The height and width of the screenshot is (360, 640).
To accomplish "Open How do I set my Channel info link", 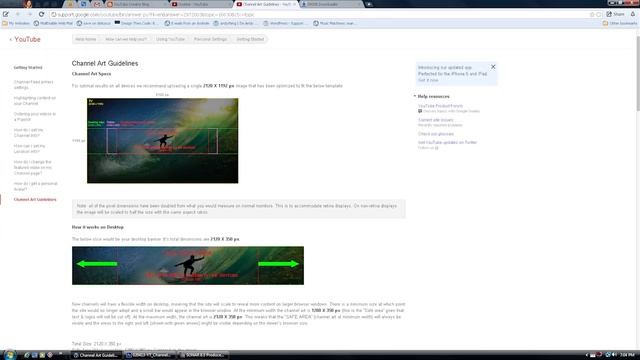I will (29, 133).
